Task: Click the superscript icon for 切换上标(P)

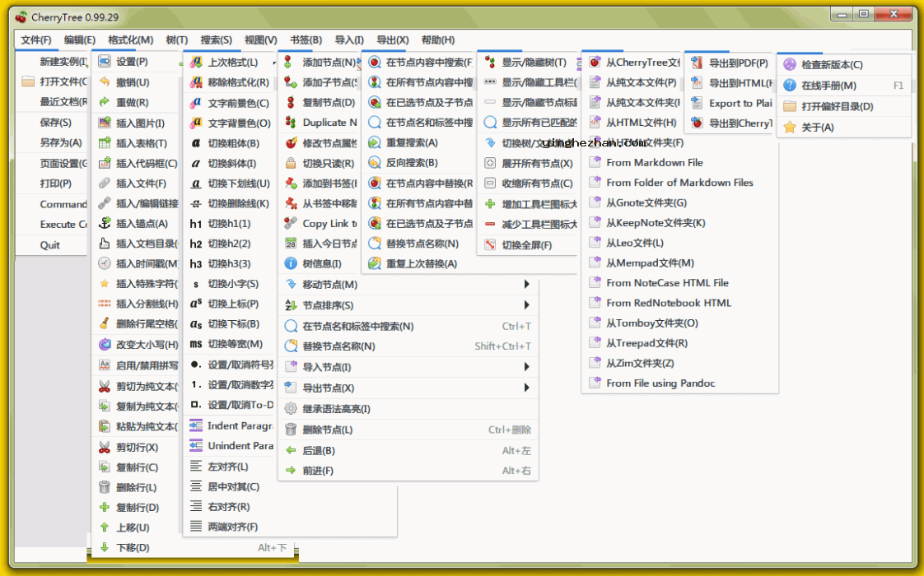Action: [196, 304]
